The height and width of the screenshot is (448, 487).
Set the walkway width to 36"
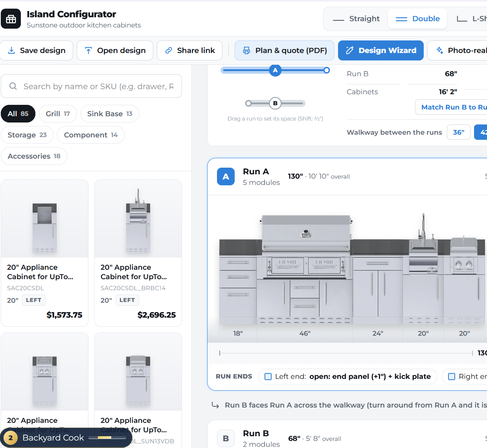459,132
